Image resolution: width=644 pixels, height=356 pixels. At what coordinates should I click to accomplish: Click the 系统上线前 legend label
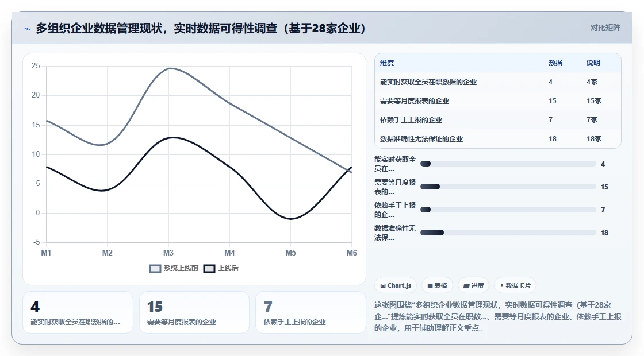point(181,268)
